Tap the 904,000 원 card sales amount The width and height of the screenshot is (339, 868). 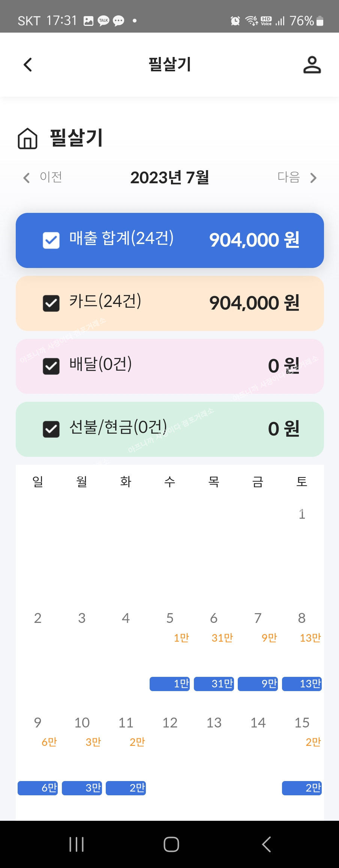254,303
